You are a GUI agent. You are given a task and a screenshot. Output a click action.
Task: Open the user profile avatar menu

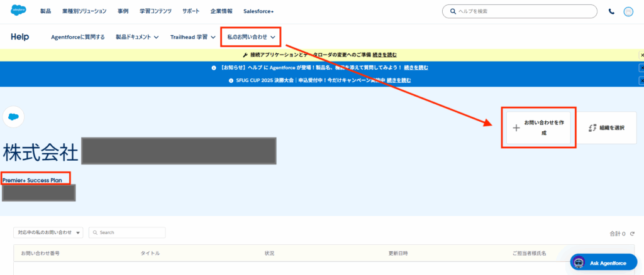(628, 11)
